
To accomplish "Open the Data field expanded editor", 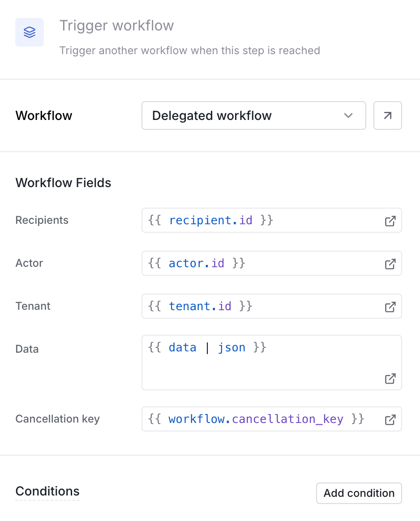I will coord(390,379).
